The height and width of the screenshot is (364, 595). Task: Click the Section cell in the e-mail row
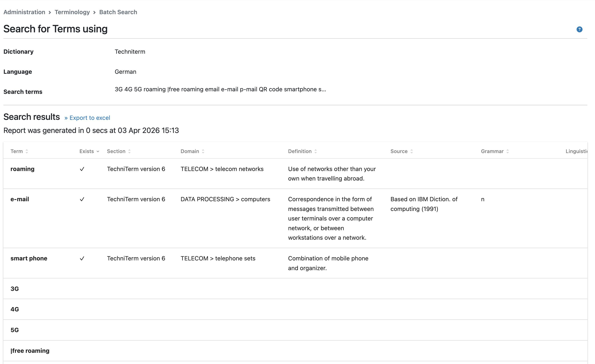click(136, 199)
